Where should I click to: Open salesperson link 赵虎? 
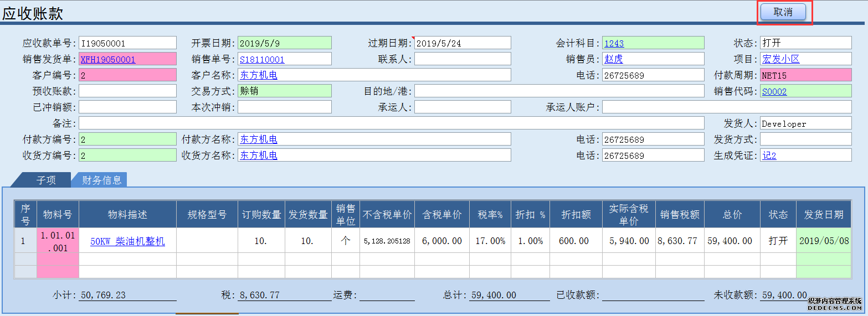(613, 59)
